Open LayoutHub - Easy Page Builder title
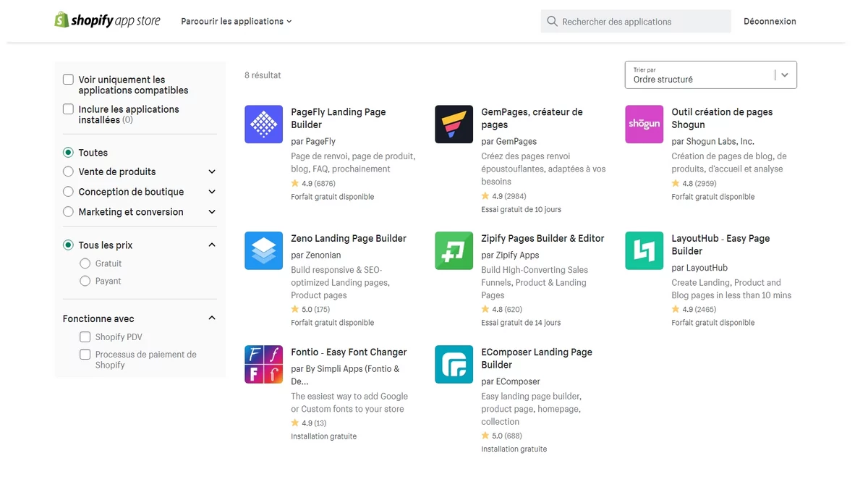This screenshot has height=495, width=868. (x=720, y=245)
